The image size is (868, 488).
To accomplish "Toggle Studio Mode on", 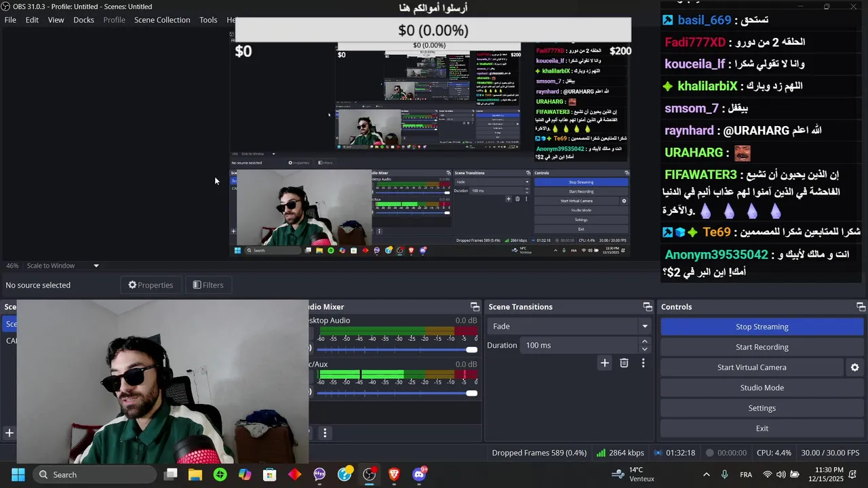I will click(762, 388).
